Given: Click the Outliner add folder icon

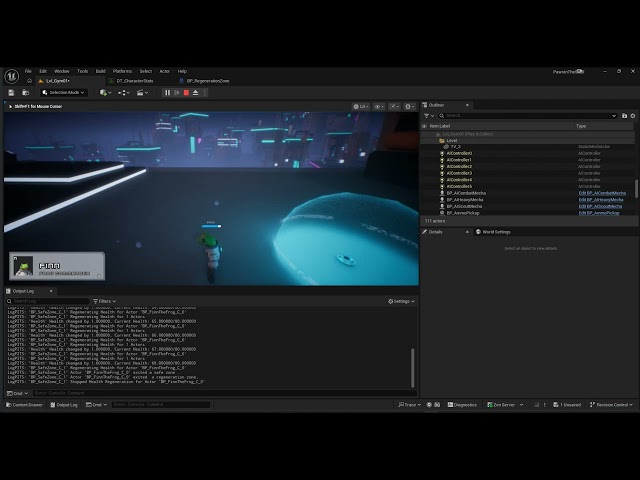Looking at the screenshot, I should click(624, 116).
